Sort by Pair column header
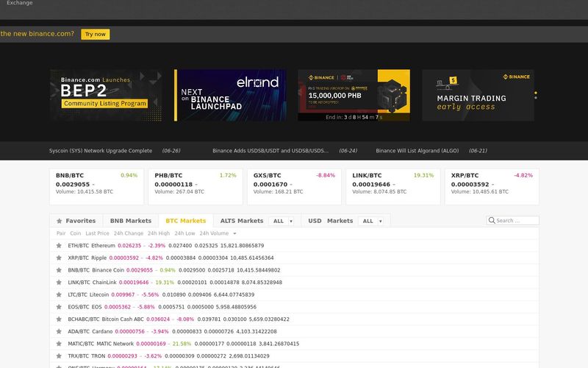The height and width of the screenshot is (368, 588). click(61, 233)
